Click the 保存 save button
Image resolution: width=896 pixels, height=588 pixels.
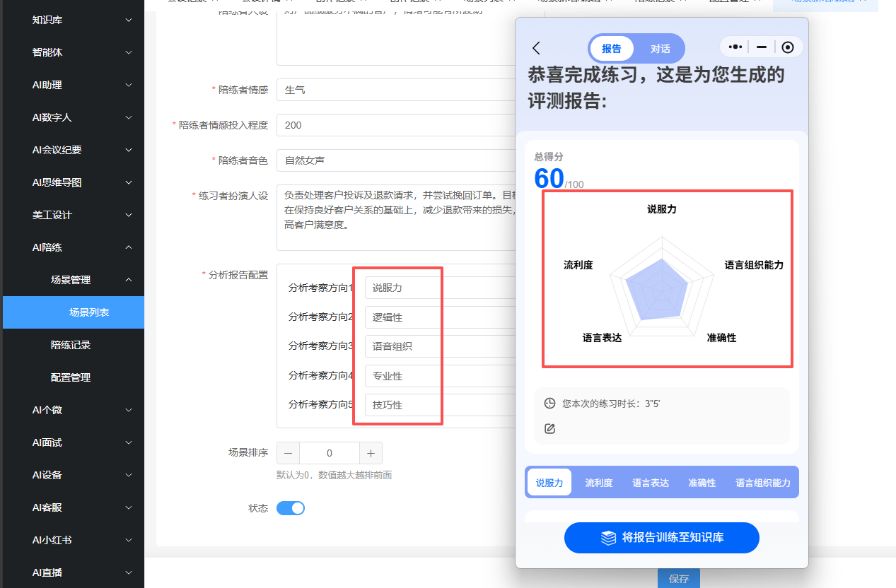pyautogui.click(x=678, y=578)
